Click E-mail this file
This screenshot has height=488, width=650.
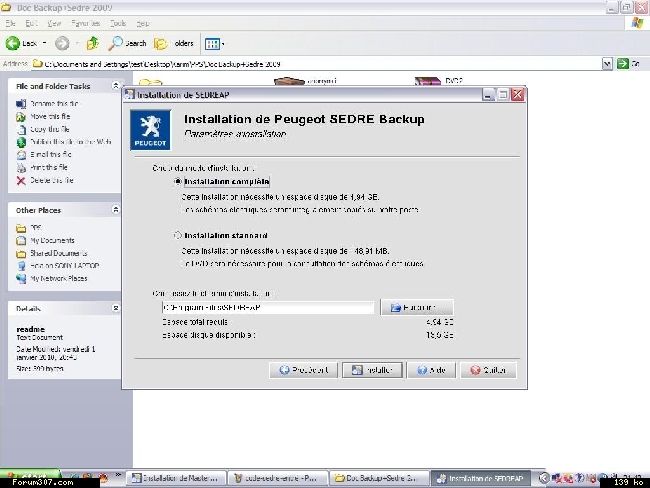[51, 154]
